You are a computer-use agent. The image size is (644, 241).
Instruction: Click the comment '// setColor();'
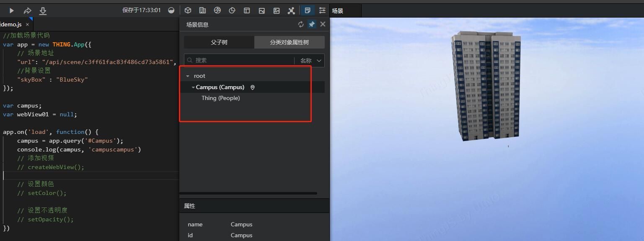pyautogui.click(x=42, y=193)
